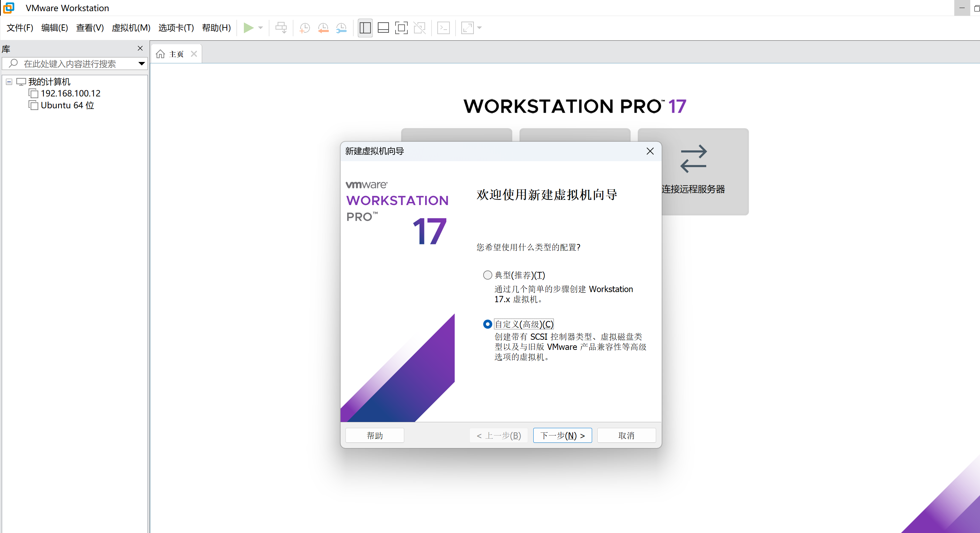Open the power options dropdown arrow
980x533 pixels.
pos(261,28)
